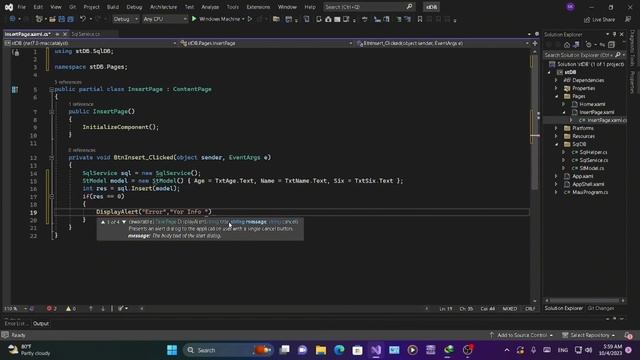Open the notifications bell in status bar
The width and height of the screenshot is (640, 360).
629,335
